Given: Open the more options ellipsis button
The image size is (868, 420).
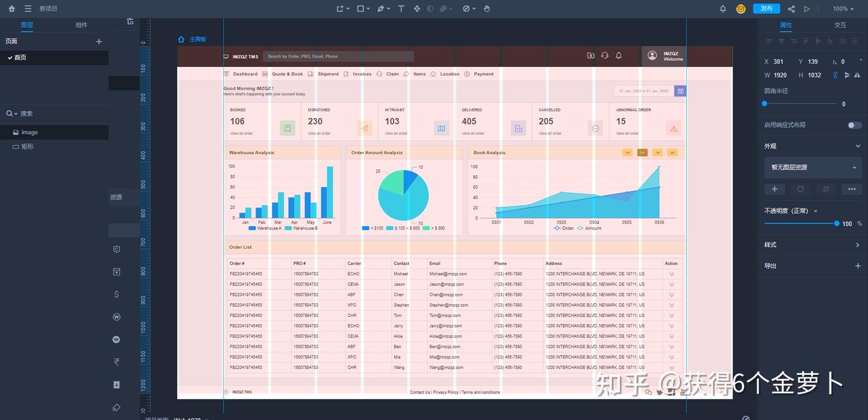Looking at the screenshot, I should pos(852,189).
